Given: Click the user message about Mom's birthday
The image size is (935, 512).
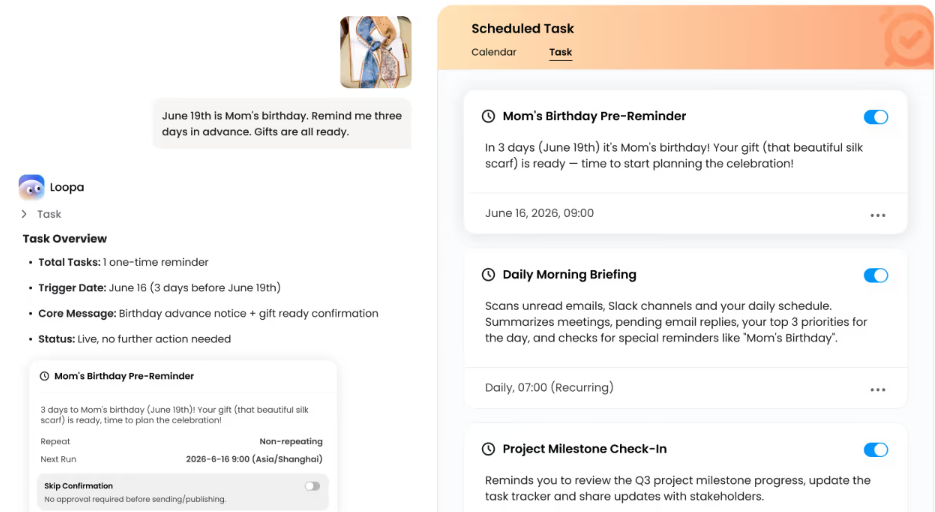Looking at the screenshot, I should click(x=282, y=124).
